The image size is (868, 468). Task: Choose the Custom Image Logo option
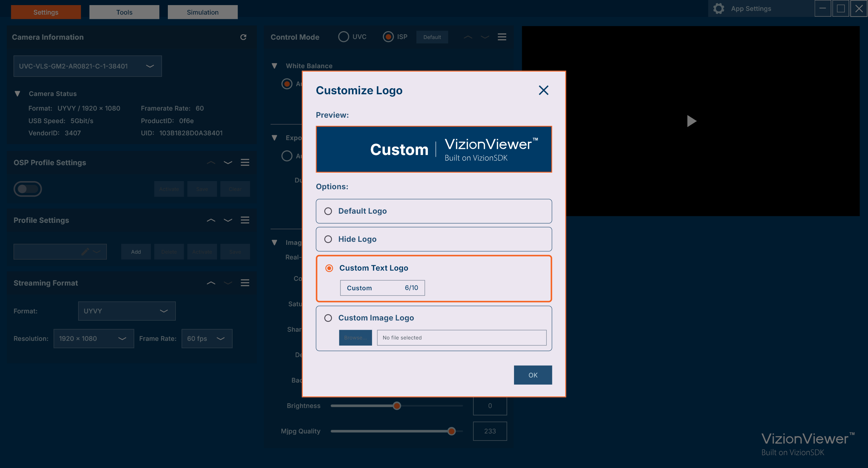pos(328,318)
